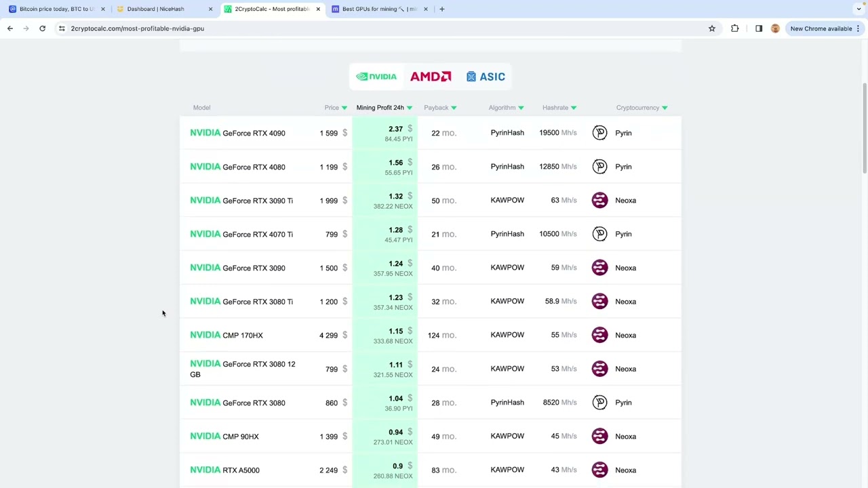The width and height of the screenshot is (868, 488).
Task: Click the 4 299 $ price value
Action: 334,335
